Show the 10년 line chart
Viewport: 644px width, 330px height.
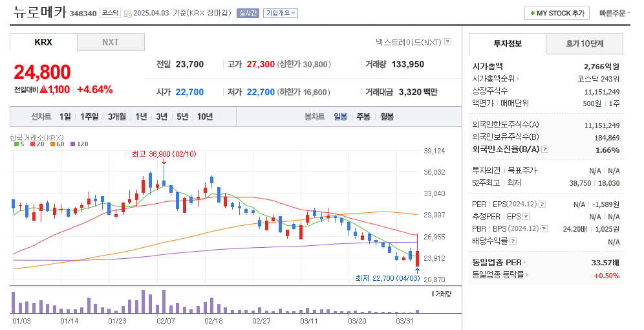pyautogui.click(x=204, y=116)
